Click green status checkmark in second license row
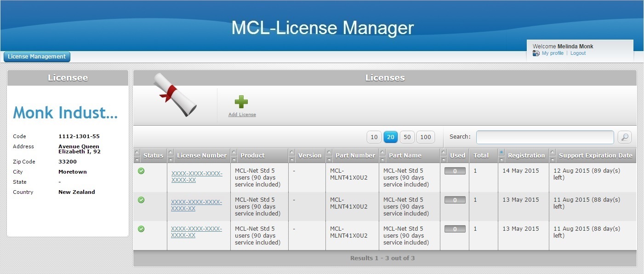The height and width of the screenshot is (274, 644). pos(141,200)
